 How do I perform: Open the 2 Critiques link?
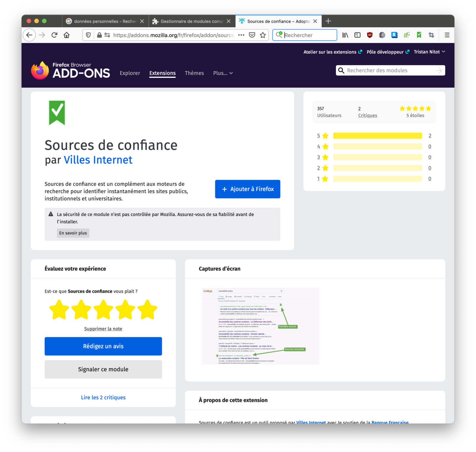(x=367, y=112)
